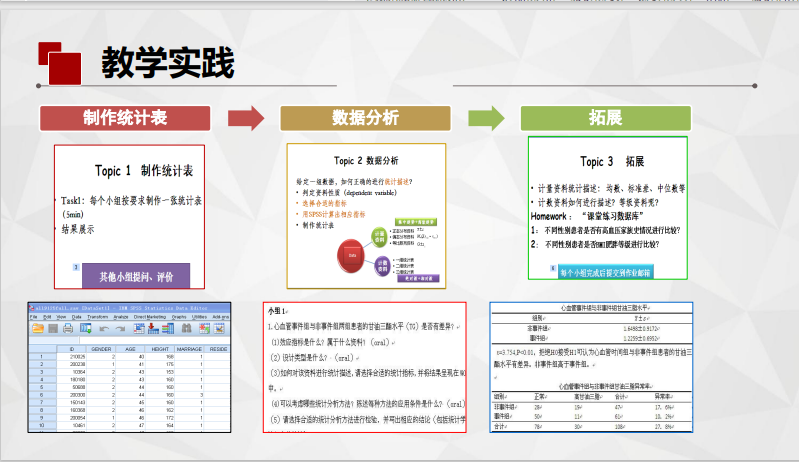Select row number 10 in SPSS grid
Screen dimensions: 799x462
42,425
